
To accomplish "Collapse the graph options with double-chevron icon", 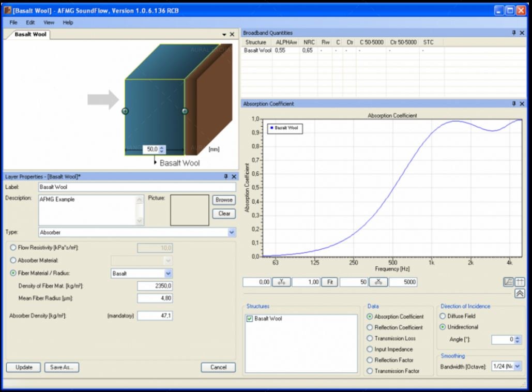I will click(x=519, y=294).
